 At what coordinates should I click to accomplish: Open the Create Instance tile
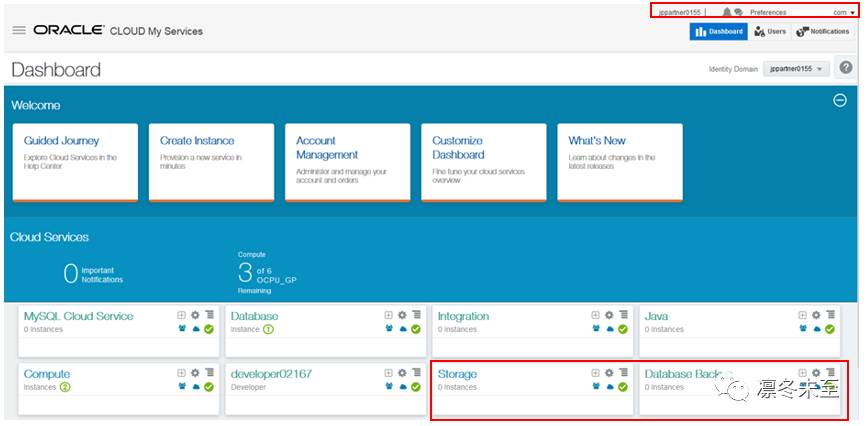[211, 163]
